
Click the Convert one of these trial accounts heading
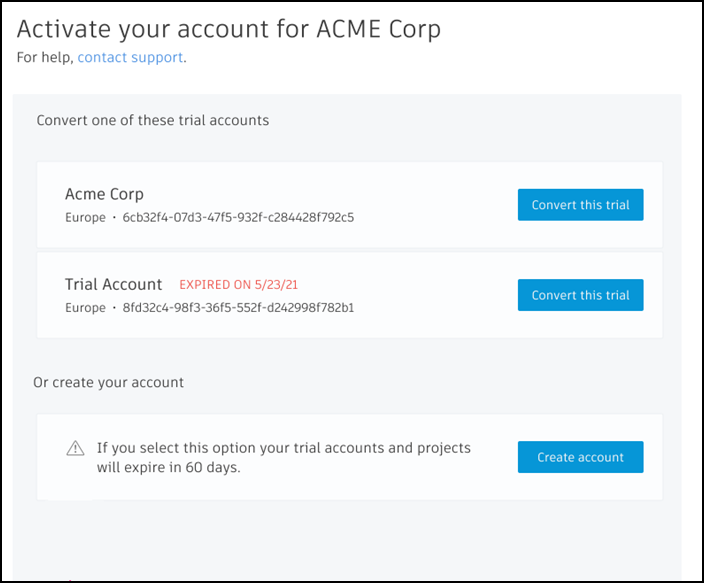153,120
